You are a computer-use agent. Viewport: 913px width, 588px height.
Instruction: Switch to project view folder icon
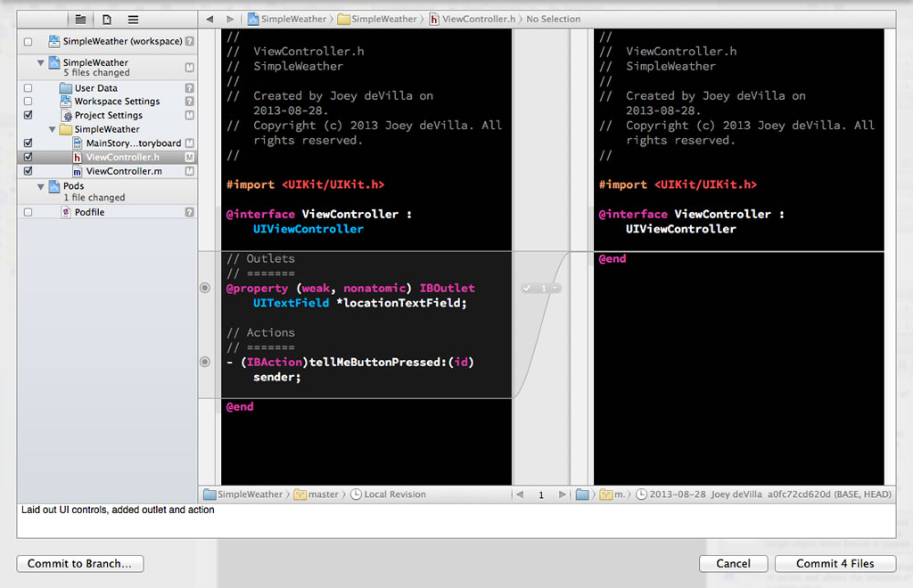80,20
